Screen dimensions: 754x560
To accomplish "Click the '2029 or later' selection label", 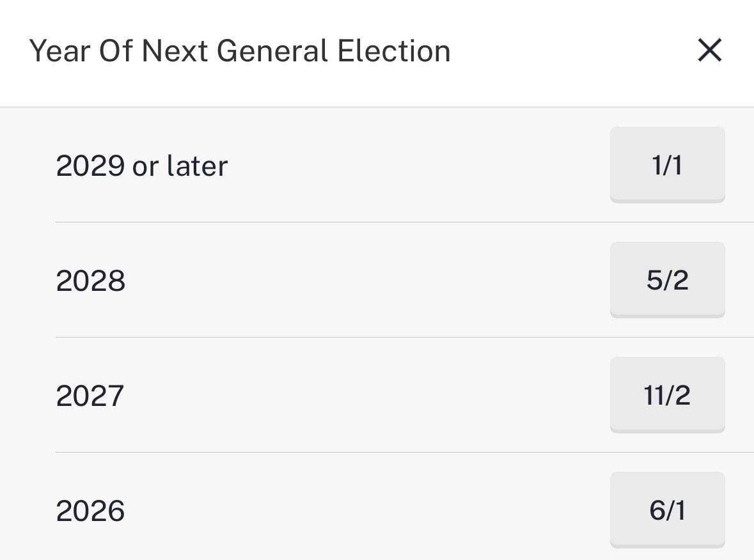I will tap(142, 166).
